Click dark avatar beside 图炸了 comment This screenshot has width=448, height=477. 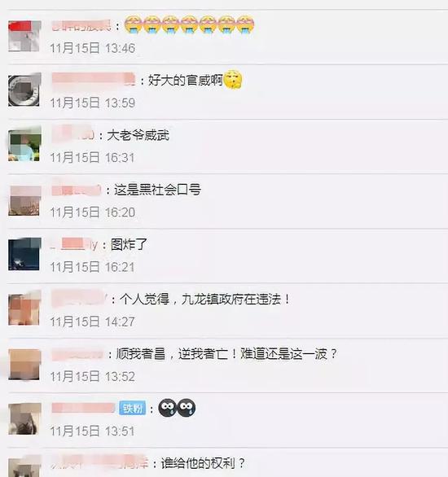(x=24, y=254)
